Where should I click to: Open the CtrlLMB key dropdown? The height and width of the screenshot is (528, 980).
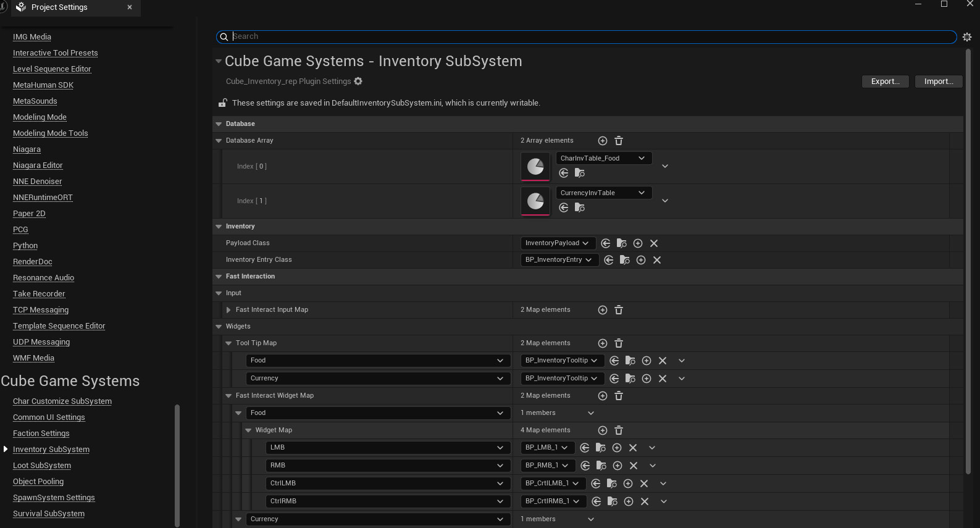pos(388,484)
